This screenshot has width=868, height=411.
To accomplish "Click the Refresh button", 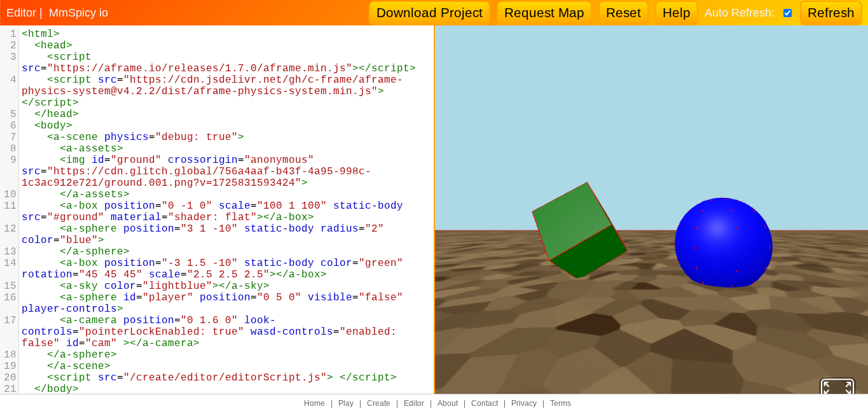I will tap(830, 13).
